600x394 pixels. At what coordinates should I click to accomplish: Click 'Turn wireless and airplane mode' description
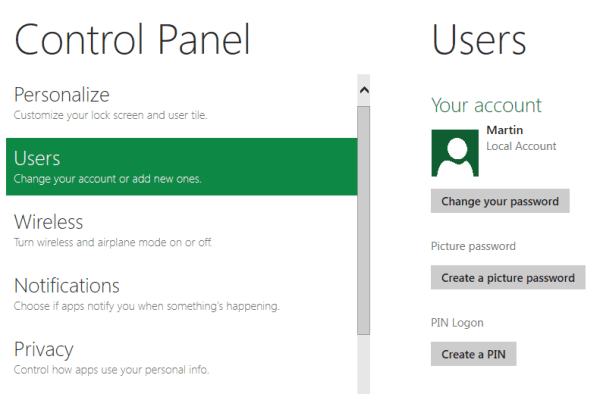point(112,242)
